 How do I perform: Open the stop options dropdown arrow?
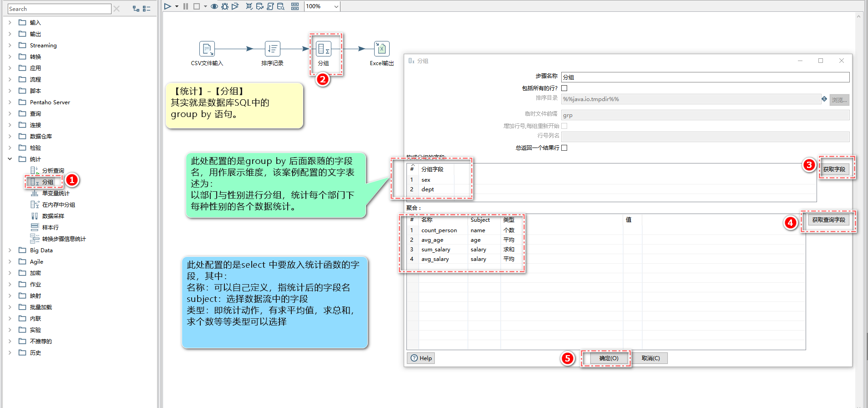pos(205,6)
